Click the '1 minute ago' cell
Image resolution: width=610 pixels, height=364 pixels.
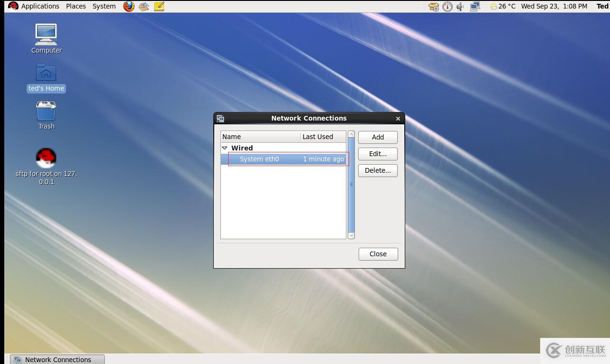coord(324,159)
